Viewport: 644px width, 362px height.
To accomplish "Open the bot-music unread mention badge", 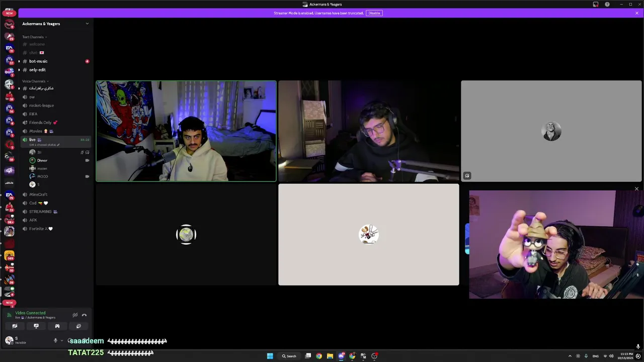I will (x=87, y=61).
